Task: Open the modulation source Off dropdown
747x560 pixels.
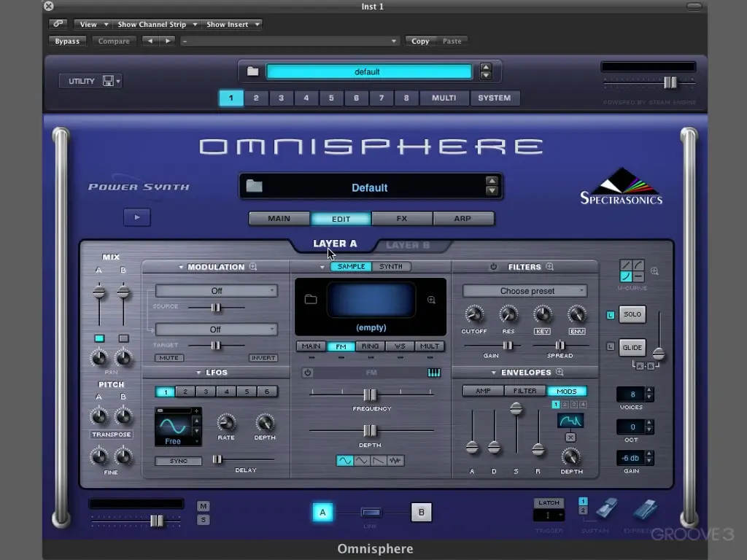Action: pyautogui.click(x=217, y=290)
